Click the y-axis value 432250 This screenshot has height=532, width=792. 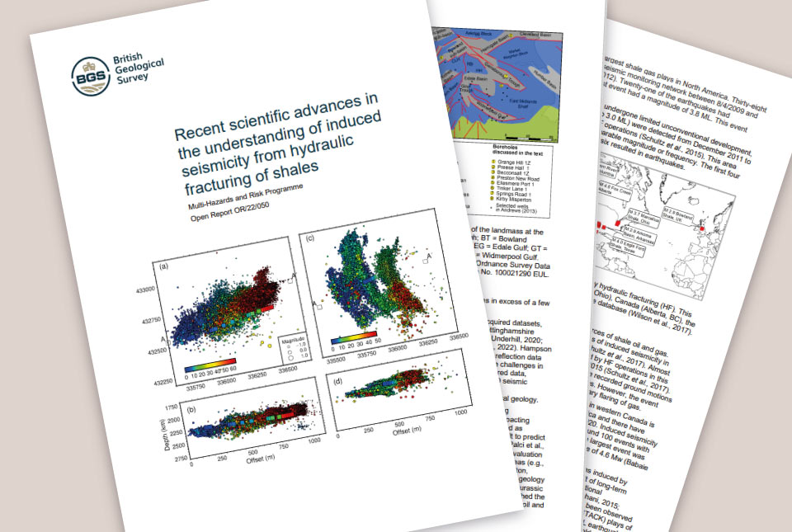[x=163, y=382]
